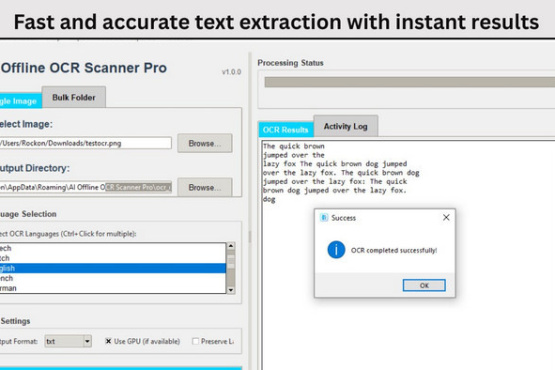Select the highlighted English language row
The image size is (555, 370).
pyautogui.click(x=113, y=268)
